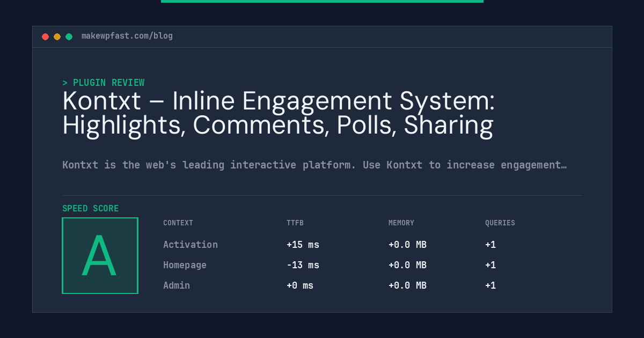Click Admin queries '+1' value
Screen dimensions: 644x338
click(491, 285)
